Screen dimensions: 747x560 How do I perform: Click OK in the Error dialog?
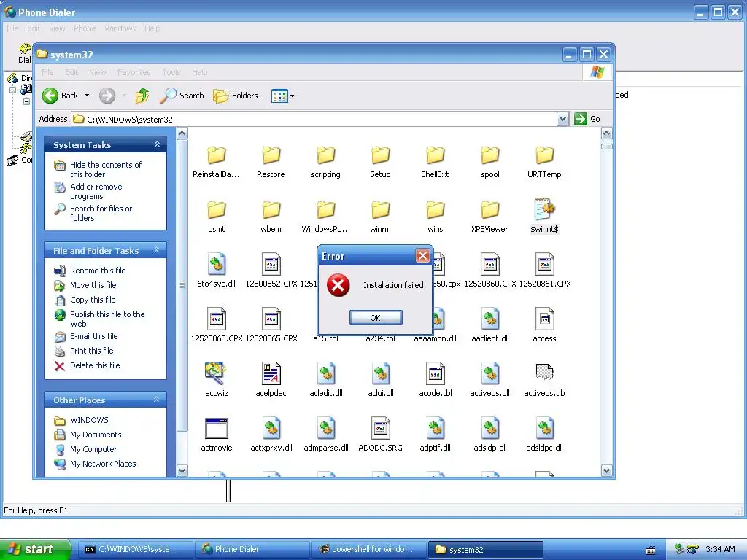pyautogui.click(x=376, y=318)
